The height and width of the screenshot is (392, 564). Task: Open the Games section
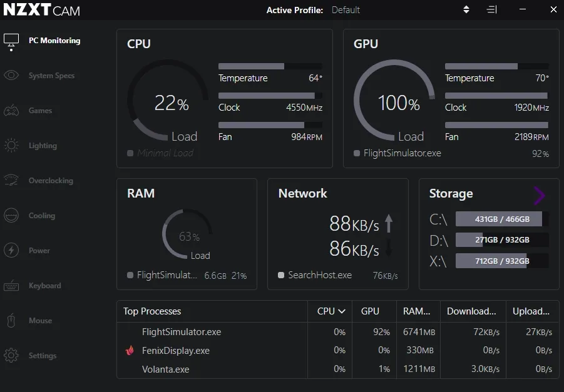(39, 111)
